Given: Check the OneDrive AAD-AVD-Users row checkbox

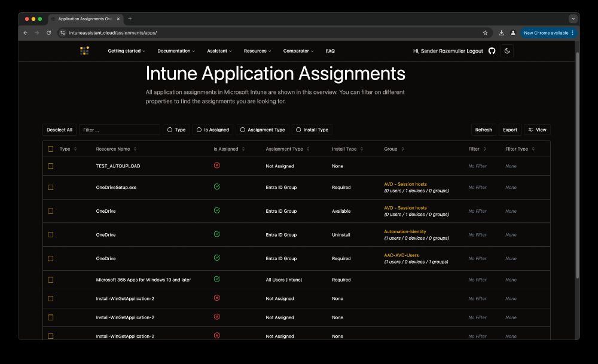Looking at the screenshot, I should [x=50, y=258].
